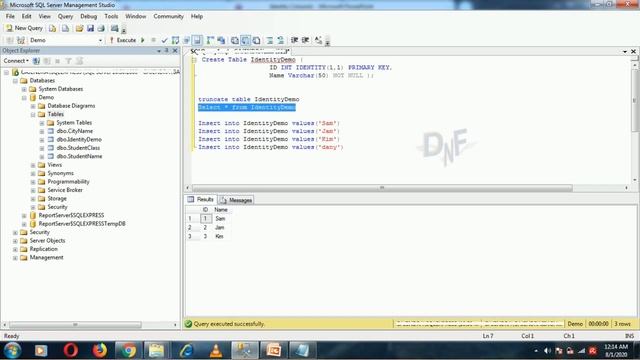The width and height of the screenshot is (640, 360).
Task: Click the New Query button
Action: pyautogui.click(x=24, y=28)
